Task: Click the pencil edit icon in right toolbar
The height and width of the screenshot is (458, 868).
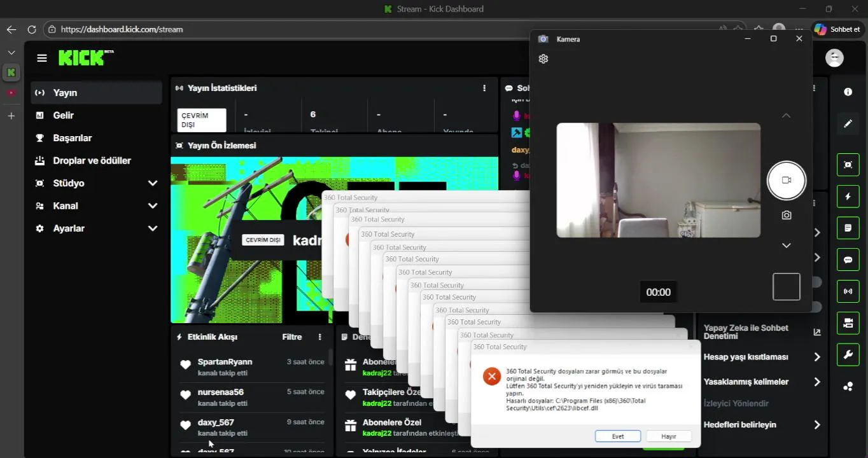Action: click(x=848, y=123)
